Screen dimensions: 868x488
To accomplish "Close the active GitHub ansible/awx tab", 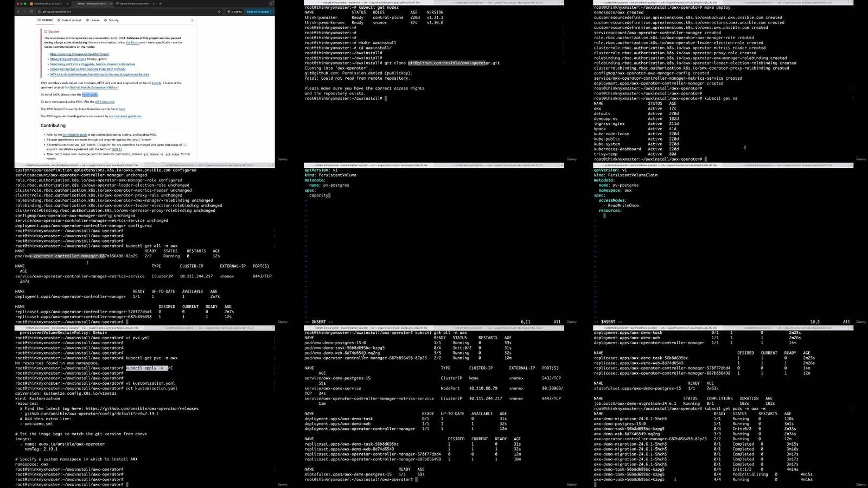I will [x=111, y=3].
